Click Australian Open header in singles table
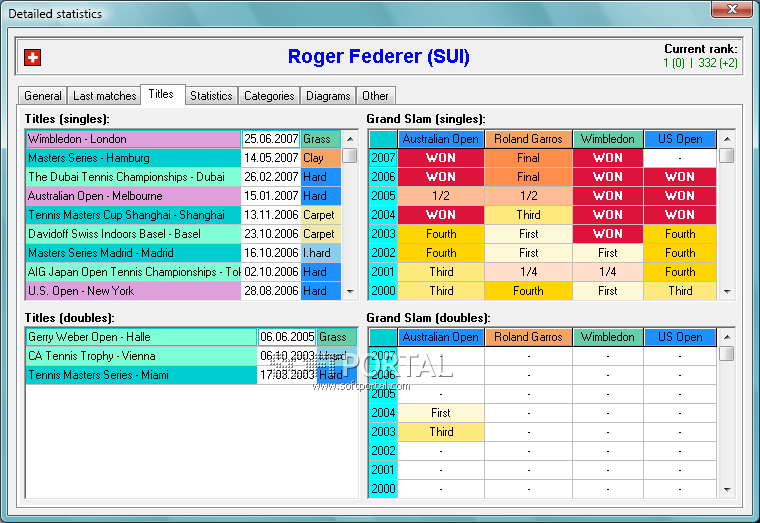This screenshot has width=760, height=523. click(441, 139)
